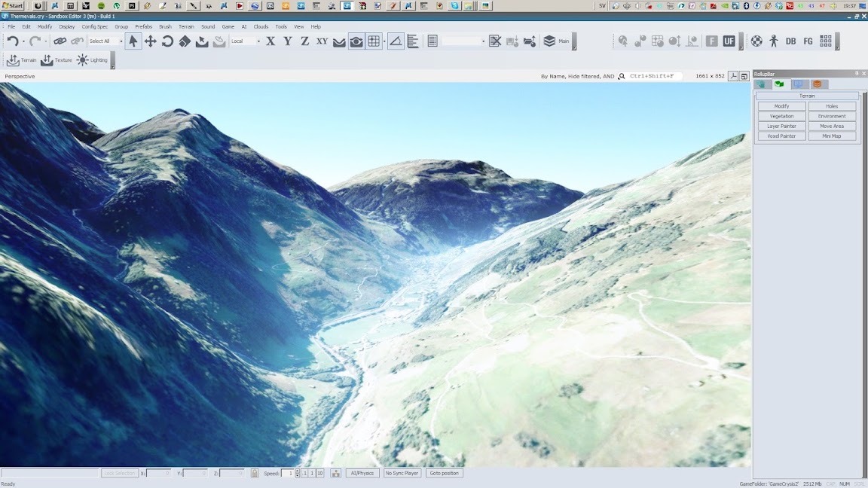Click the Terrain export toolbar button
The height and width of the screenshot is (488, 868).
tap(22, 59)
